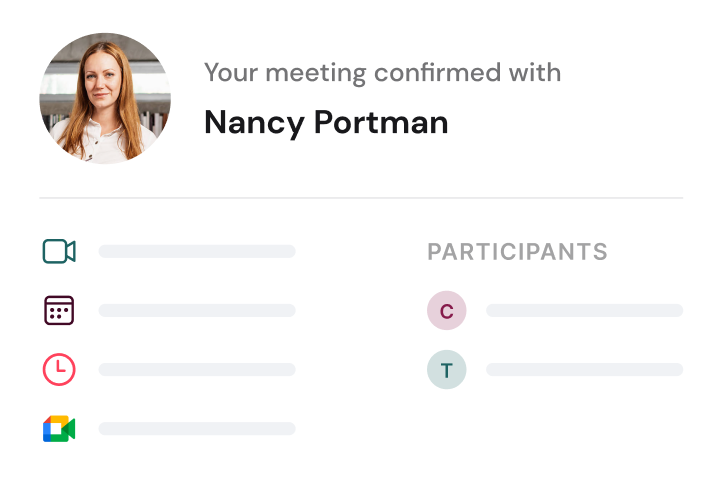Click the name bar beside participant T
The width and height of the screenshot is (722, 482).
pyautogui.click(x=584, y=370)
